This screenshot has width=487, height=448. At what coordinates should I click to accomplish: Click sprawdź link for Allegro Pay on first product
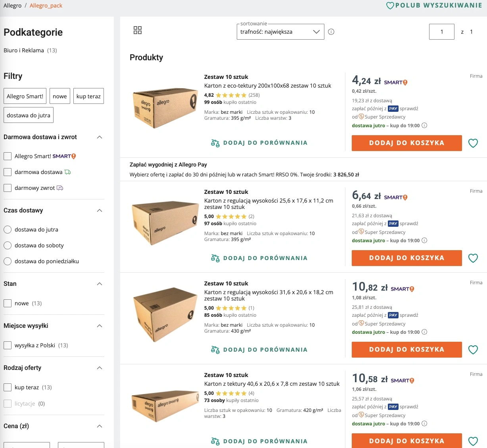tap(408, 108)
